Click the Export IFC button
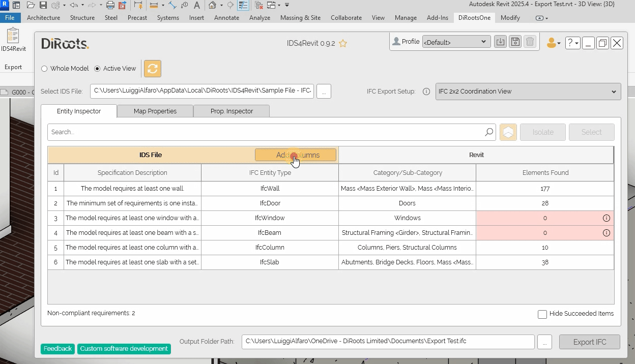 [x=590, y=342]
